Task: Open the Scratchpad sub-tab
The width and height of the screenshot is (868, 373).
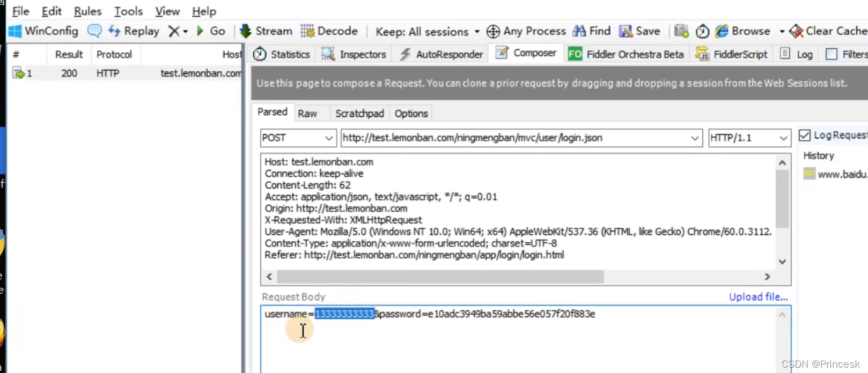Action: point(359,114)
